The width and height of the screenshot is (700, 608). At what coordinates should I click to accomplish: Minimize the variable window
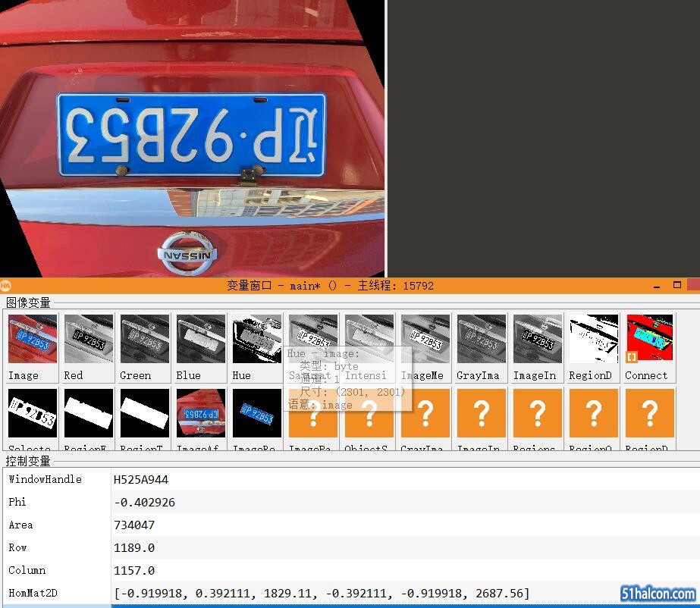pos(656,286)
